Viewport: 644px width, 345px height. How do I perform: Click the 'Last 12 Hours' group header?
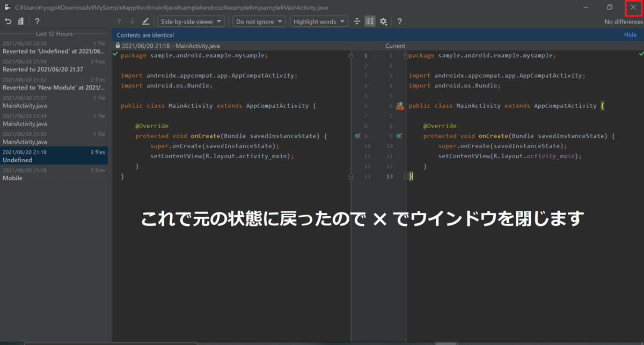click(x=54, y=34)
